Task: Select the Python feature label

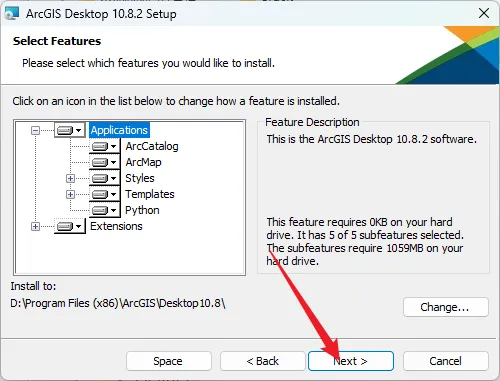Action: (142, 210)
